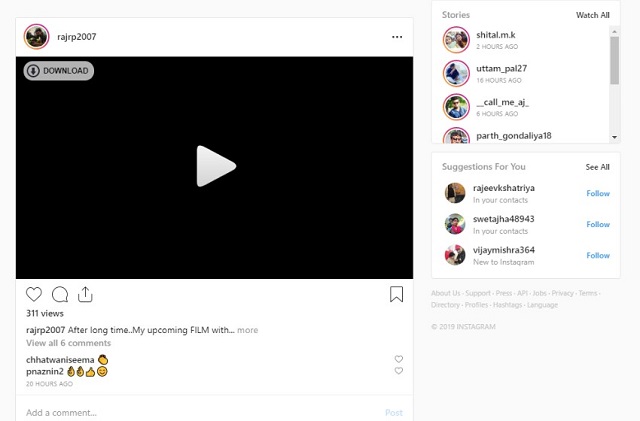View all 6 comments
Screen dimensions: 640x421
coord(69,343)
